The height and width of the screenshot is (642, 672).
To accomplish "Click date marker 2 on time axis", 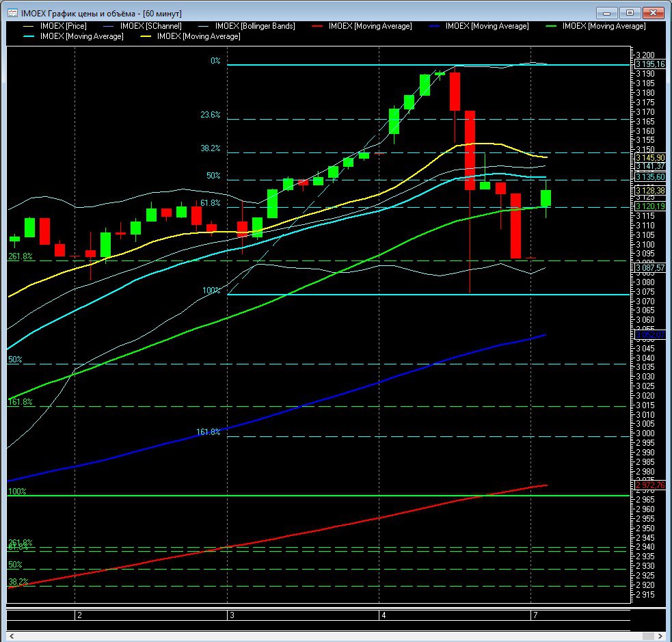I will click(x=79, y=615).
